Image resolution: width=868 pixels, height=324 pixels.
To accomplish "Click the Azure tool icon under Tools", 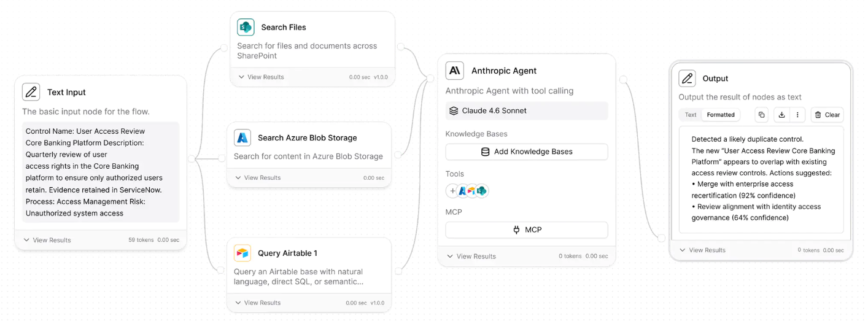I will pos(463,191).
